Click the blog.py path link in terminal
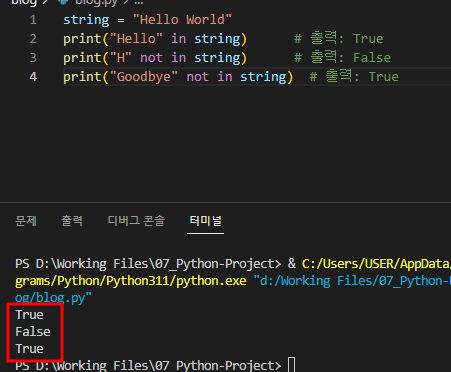The width and height of the screenshot is (451, 372). click(x=53, y=297)
